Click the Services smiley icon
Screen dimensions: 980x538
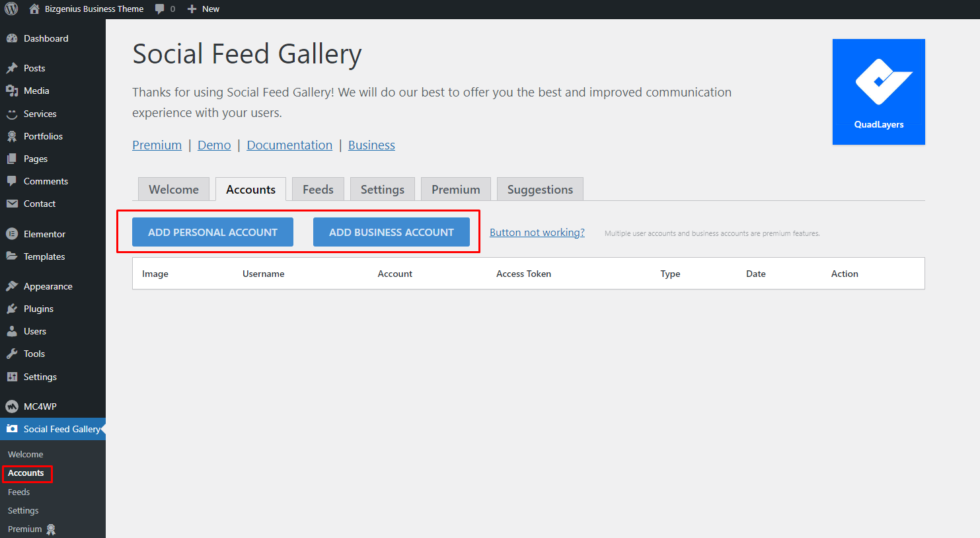pyautogui.click(x=12, y=114)
